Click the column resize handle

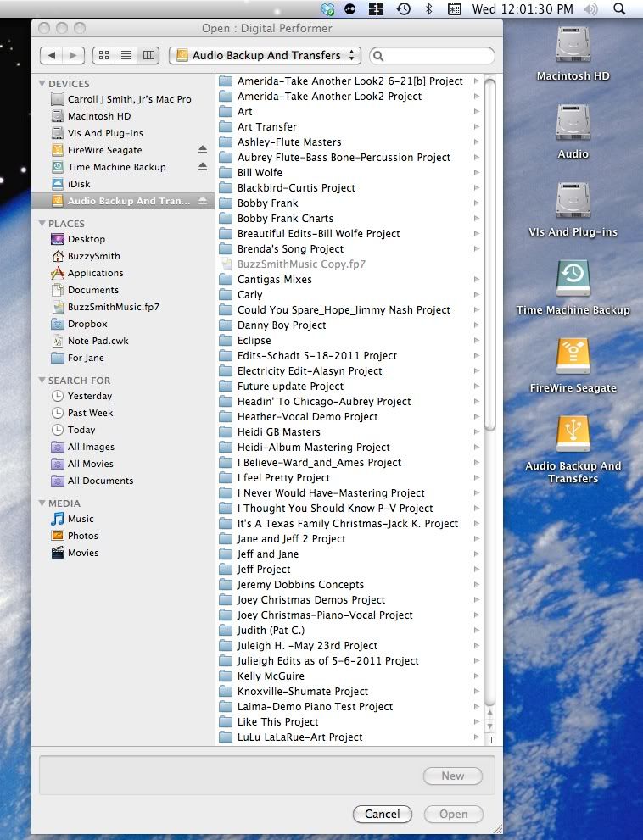(x=489, y=739)
